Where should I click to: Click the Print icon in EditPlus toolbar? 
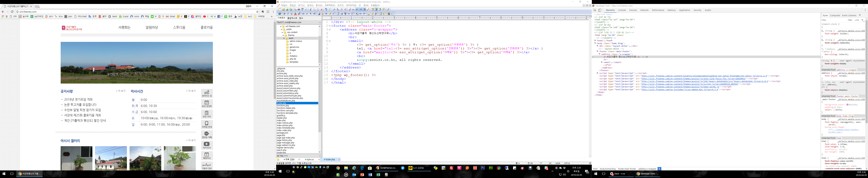(x=299, y=9)
